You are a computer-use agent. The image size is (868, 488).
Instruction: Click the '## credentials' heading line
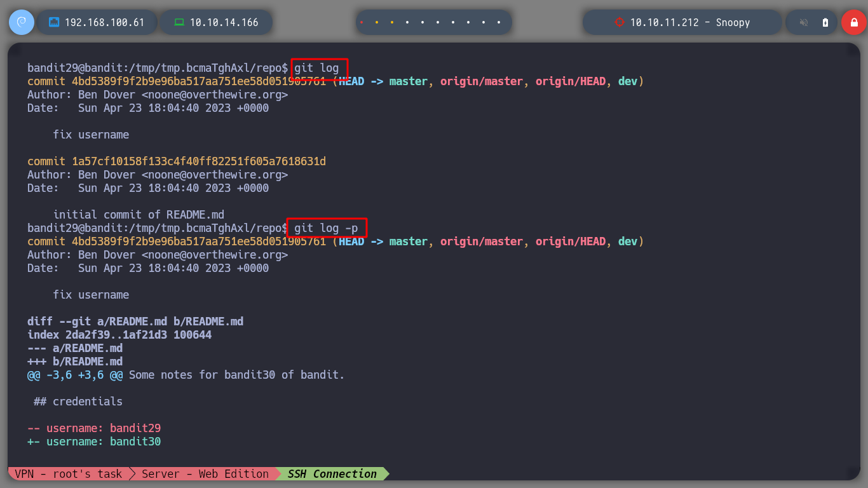78,402
